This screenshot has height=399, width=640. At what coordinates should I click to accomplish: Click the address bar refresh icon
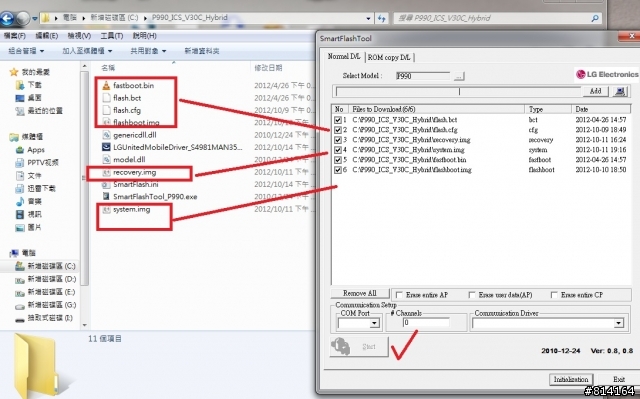pyautogui.click(x=382, y=18)
